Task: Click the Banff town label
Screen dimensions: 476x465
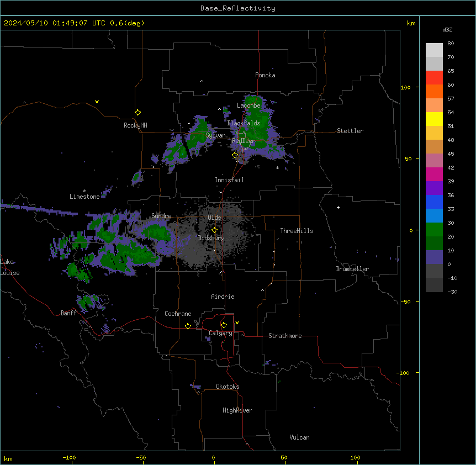Action: [x=68, y=313]
